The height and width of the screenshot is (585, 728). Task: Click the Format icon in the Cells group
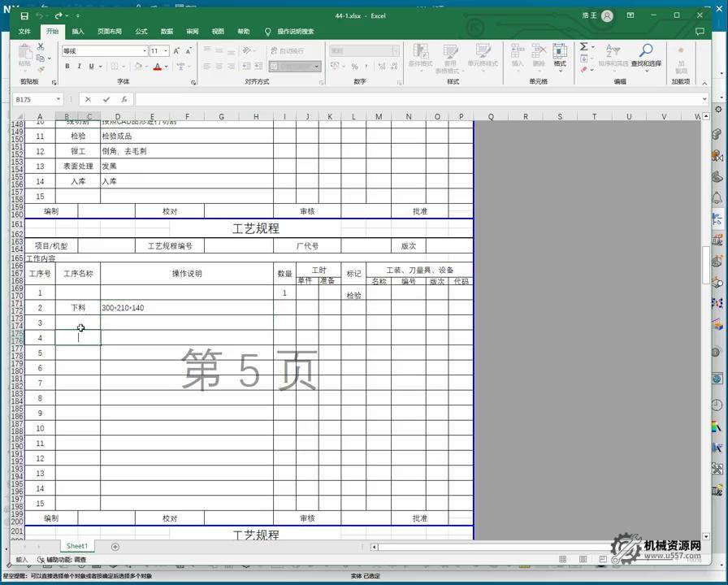[x=559, y=53]
